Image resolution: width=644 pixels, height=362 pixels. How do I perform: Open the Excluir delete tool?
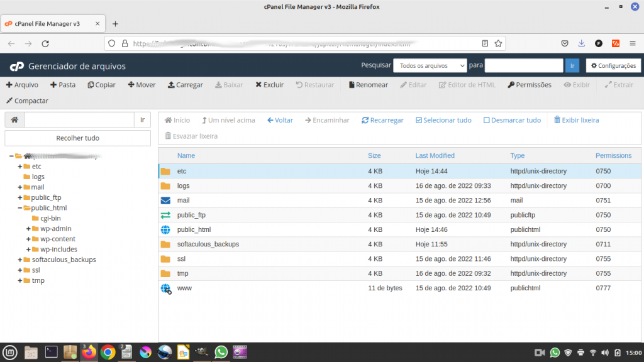click(269, 85)
